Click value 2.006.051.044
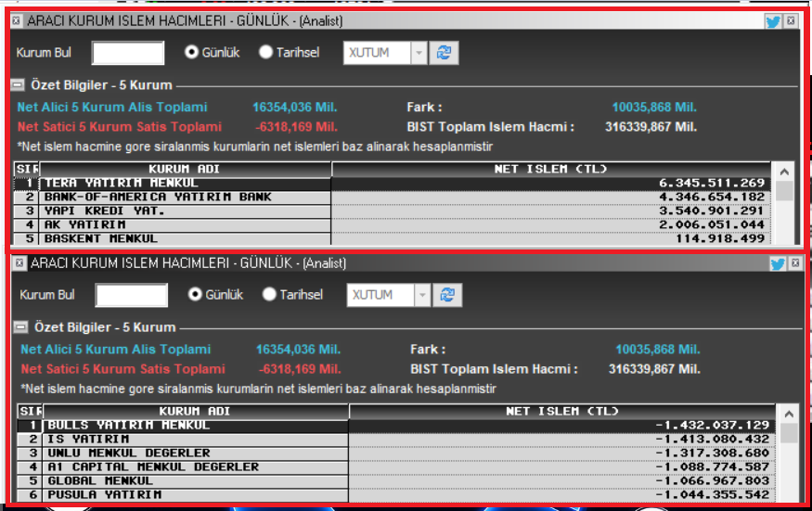The image size is (812, 511). pyautogui.click(x=712, y=225)
